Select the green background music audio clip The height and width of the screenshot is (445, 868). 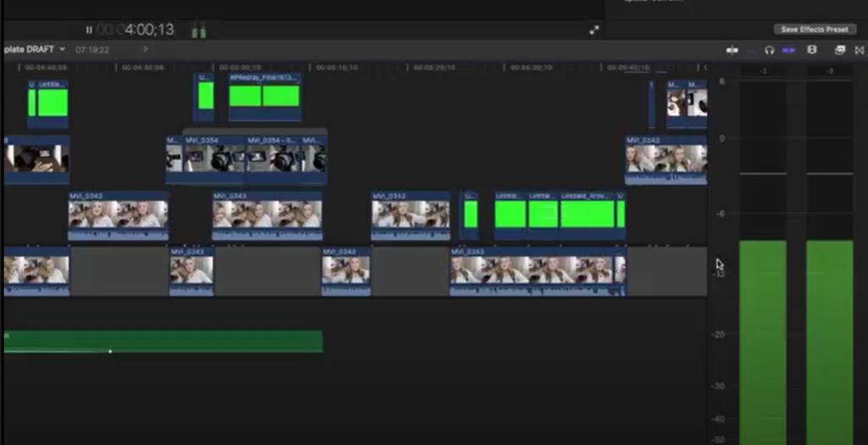click(164, 341)
